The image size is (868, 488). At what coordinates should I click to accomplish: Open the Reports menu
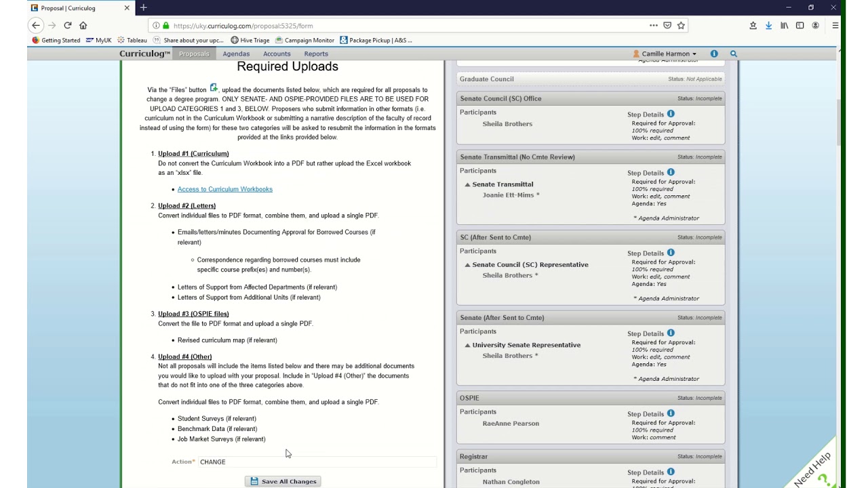(316, 54)
